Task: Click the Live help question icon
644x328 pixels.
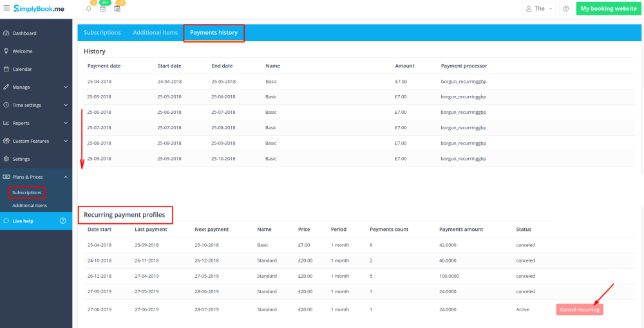Action: 62,221
